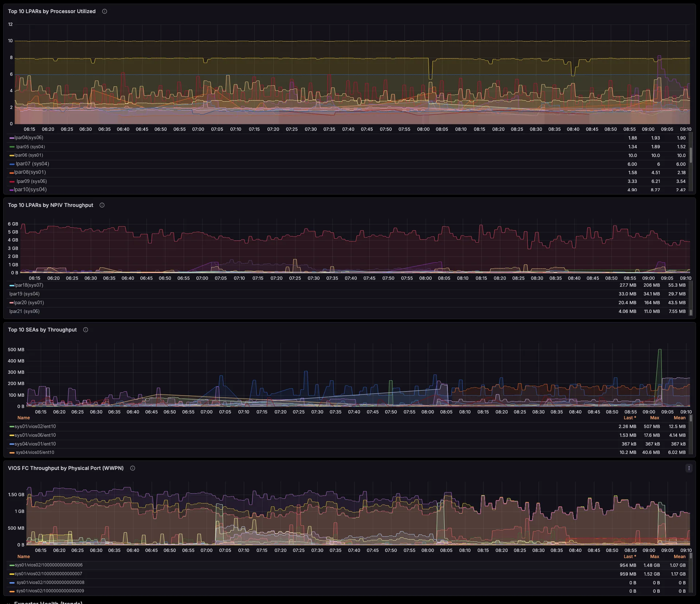
Task: Select WWPN 1000000000000006 legend entry
Action: point(49,565)
